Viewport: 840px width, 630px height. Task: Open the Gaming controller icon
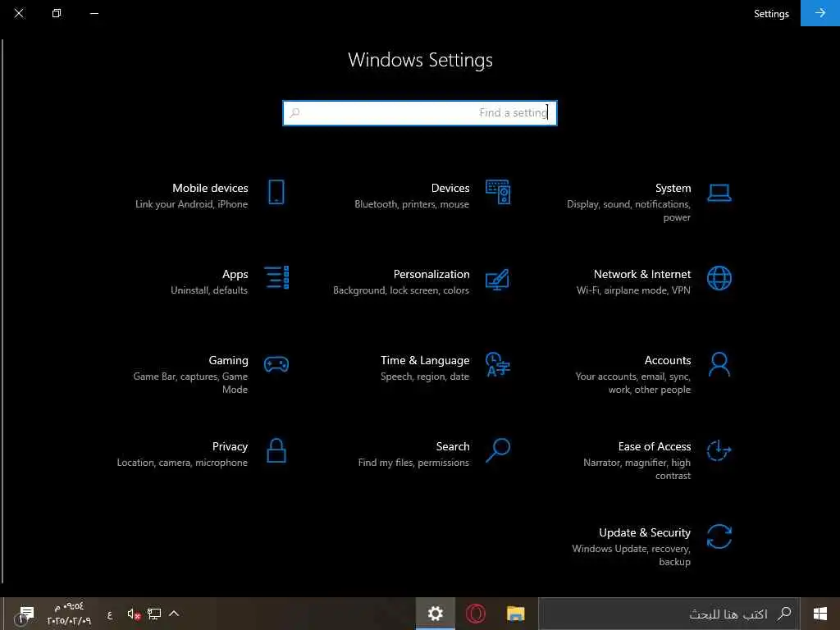tap(276, 364)
